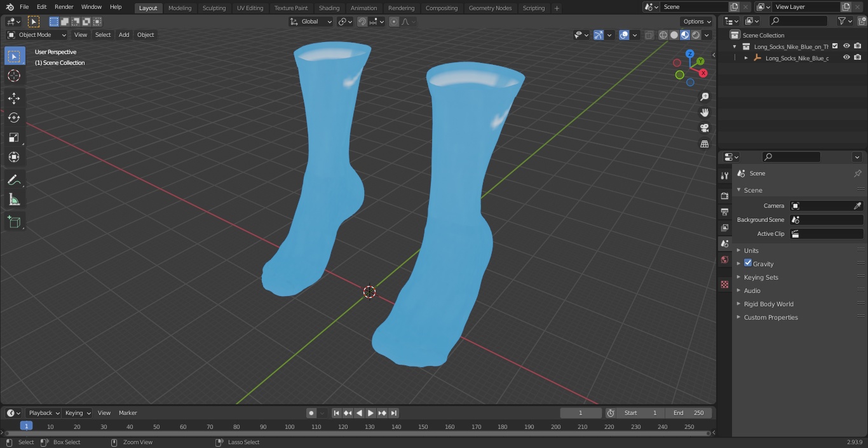Screen dimensions: 868x448
Task: Pin the Scene properties with pin icon
Action: tap(857, 173)
